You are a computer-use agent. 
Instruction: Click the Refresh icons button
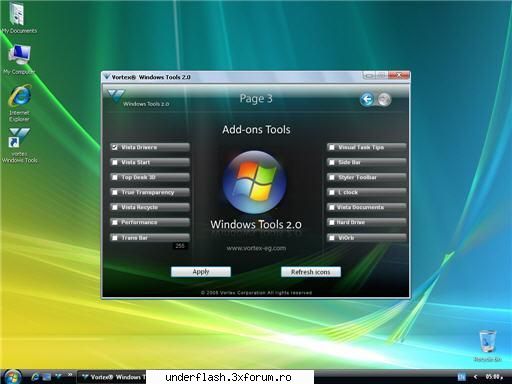pos(311,272)
